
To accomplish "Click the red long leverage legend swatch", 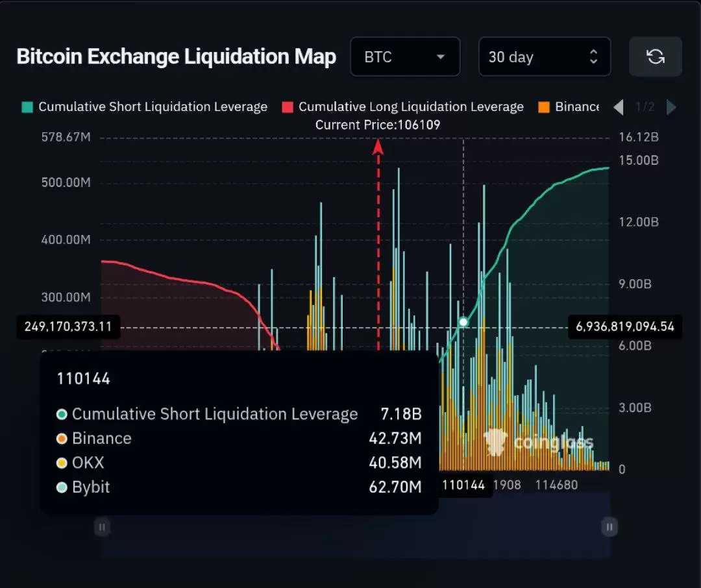I will click(288, 107).
